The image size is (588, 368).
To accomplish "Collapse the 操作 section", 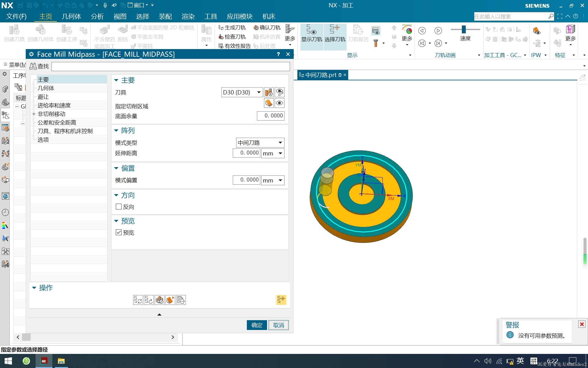I will [34, 288].
